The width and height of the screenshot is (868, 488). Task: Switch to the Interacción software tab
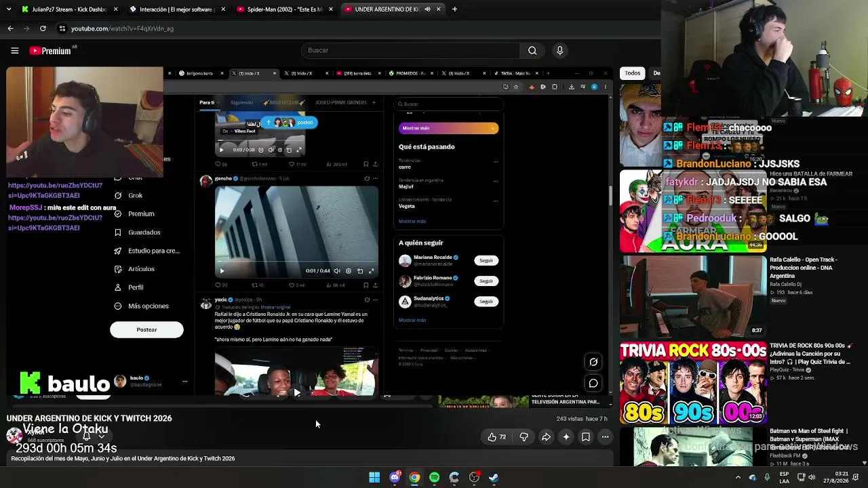click(x=176, y=9)
